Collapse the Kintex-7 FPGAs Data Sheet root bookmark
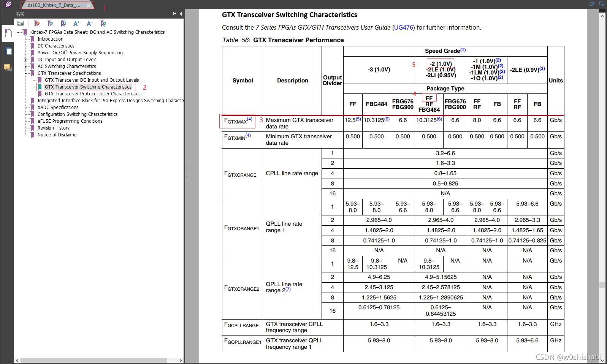 18,32
